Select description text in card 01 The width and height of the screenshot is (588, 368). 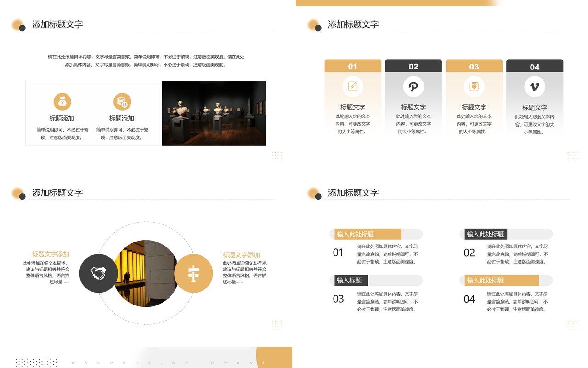[353, 124]
